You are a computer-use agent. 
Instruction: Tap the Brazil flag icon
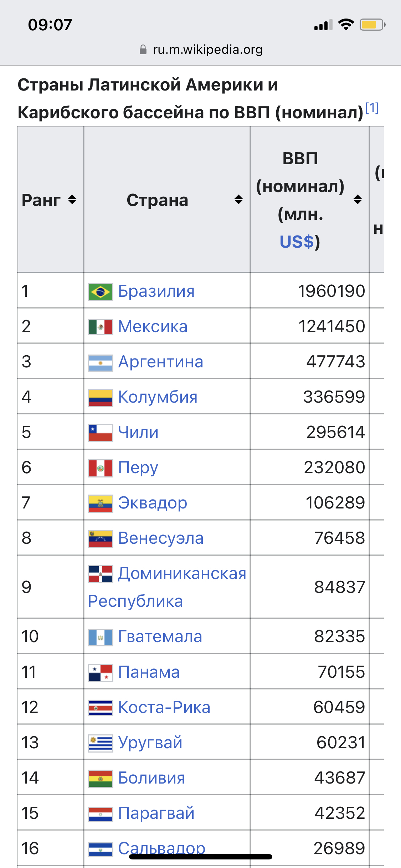[x=101, y=292]
